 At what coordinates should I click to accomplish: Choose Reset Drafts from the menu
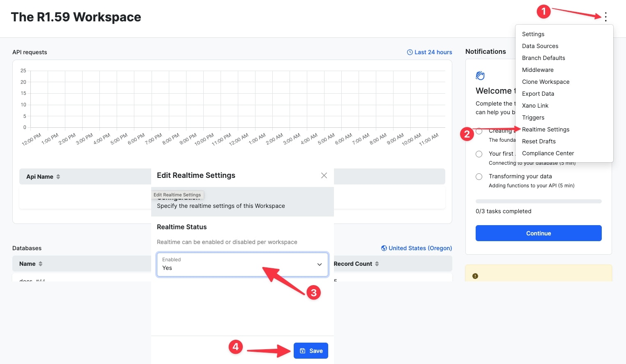(539, 141)
